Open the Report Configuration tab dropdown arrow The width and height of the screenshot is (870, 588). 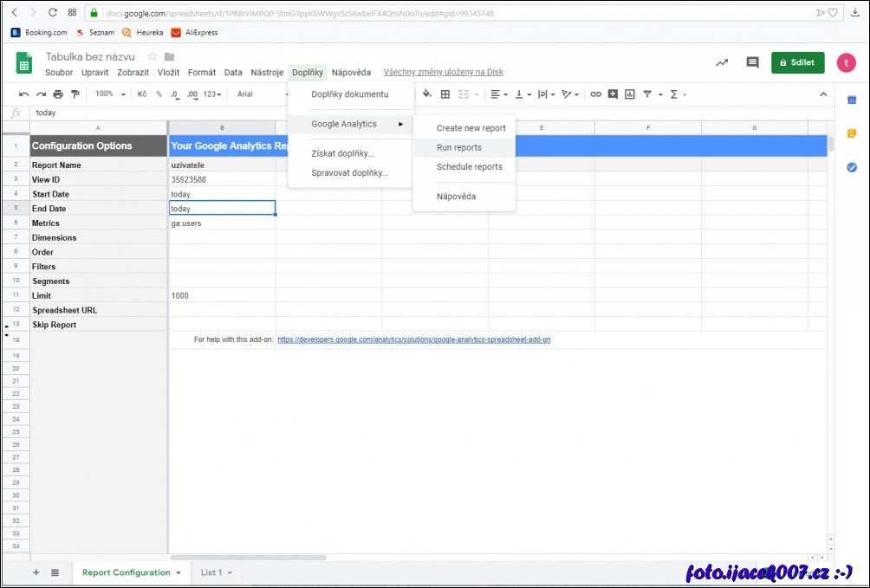click(x=179, y=573)
